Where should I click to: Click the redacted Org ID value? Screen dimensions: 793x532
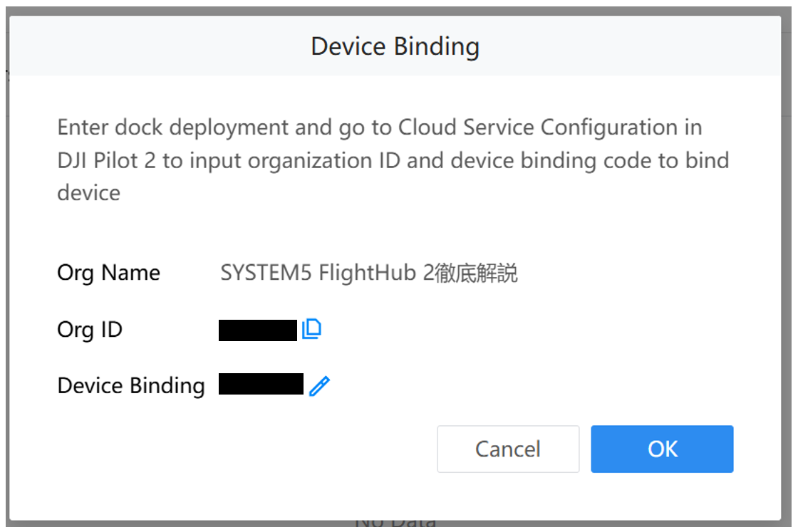point(258,330)
